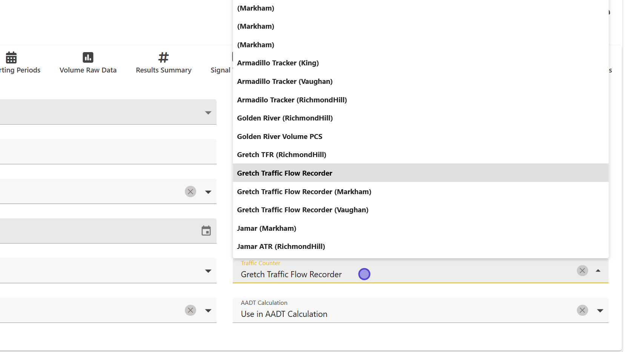Click the Results Summary hash icon

coord(163,57)
